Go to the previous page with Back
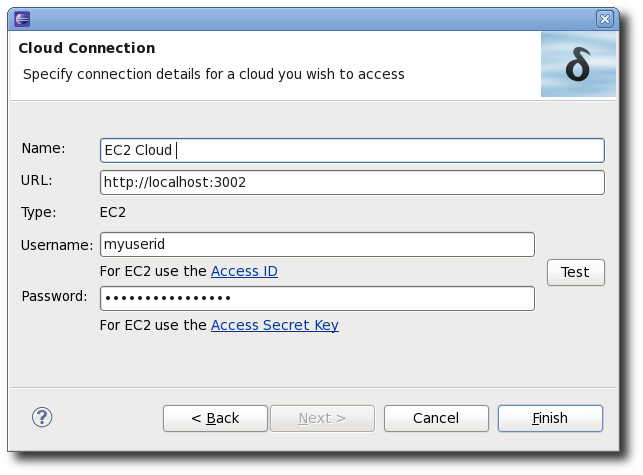Image resolution: width=643 pixels, height=475 pixels. point(215,418)
